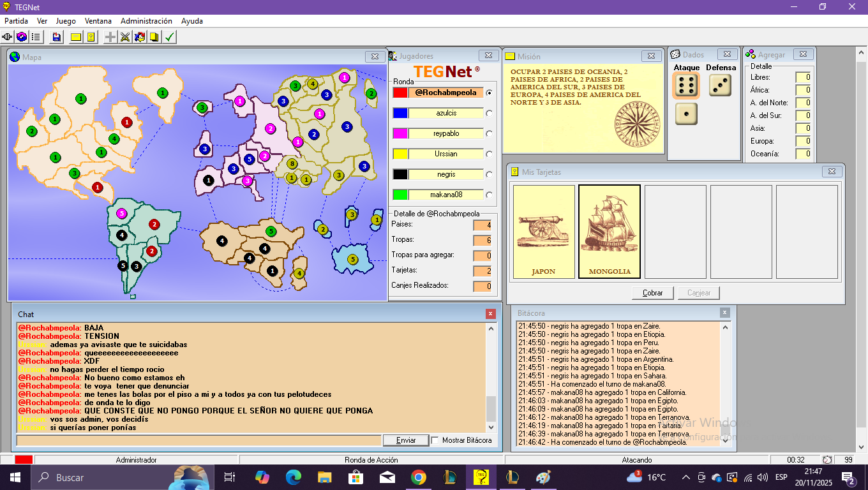Image resolution: width=868 pixels, height=490 pixels.
Task: Open the Juego menu
Action: [66, 21]
